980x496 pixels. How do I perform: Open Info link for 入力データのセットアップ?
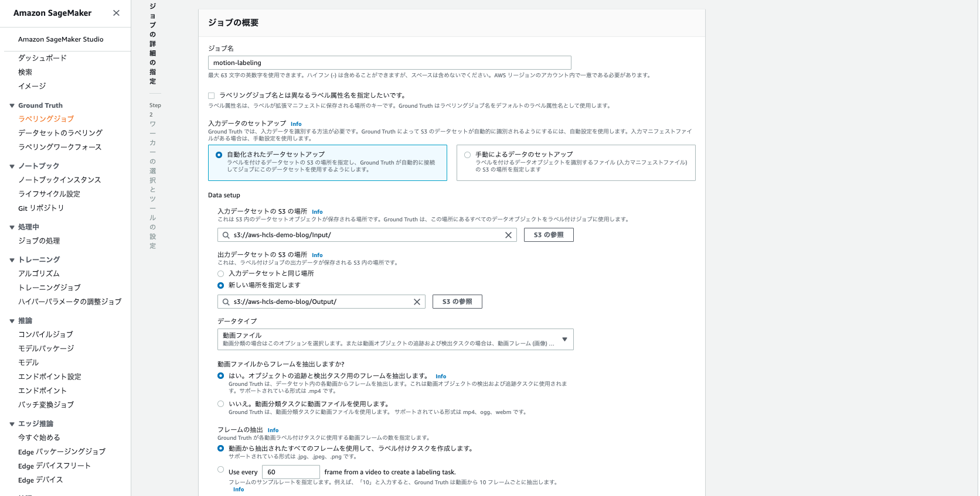point(296,124)
